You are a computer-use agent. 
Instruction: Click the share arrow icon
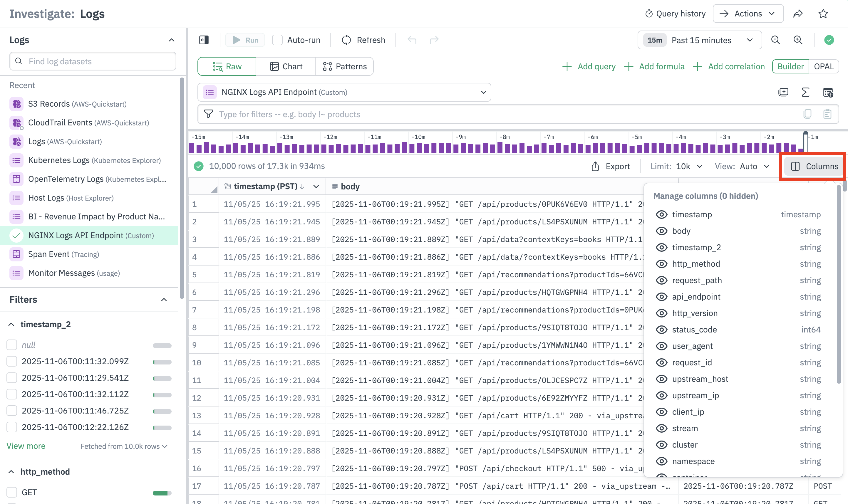tap(798, 14)
